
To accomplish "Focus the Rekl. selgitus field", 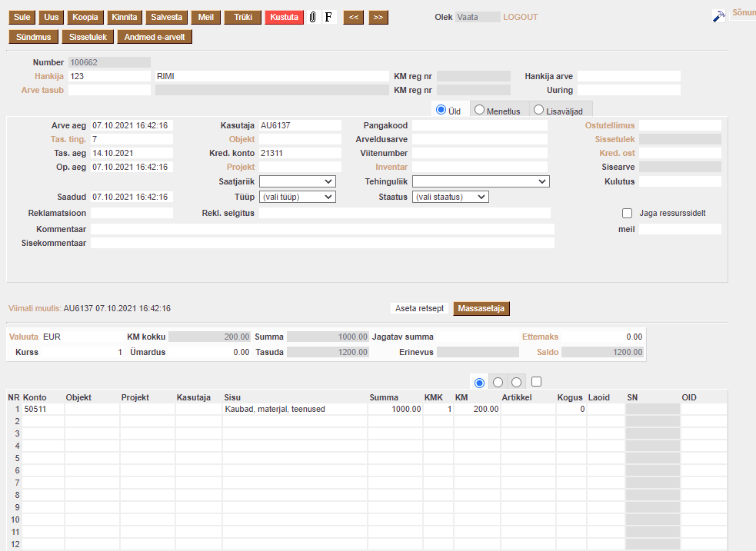I will 405,213.
